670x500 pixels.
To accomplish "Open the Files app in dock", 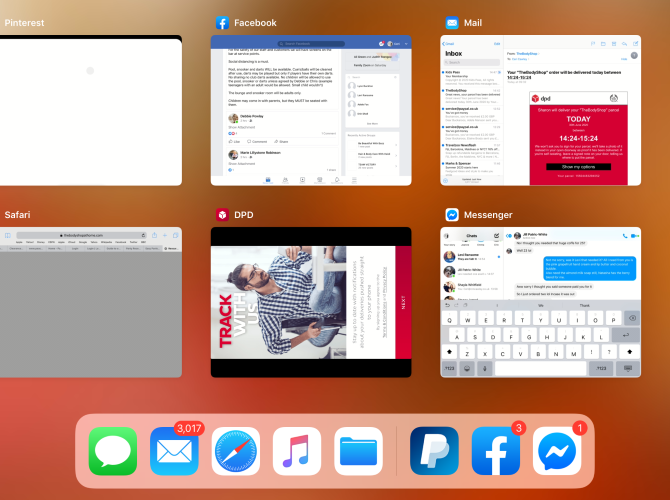I will pyautogui.click(x=359, y=451).
